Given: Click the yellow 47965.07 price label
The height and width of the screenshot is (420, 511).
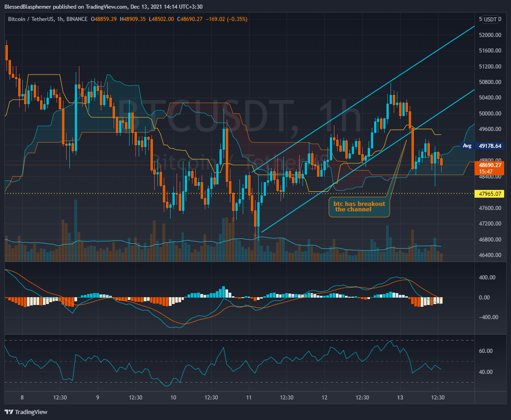Looking at the screenshot, I should pyautogui.click(x=490, y=194).
